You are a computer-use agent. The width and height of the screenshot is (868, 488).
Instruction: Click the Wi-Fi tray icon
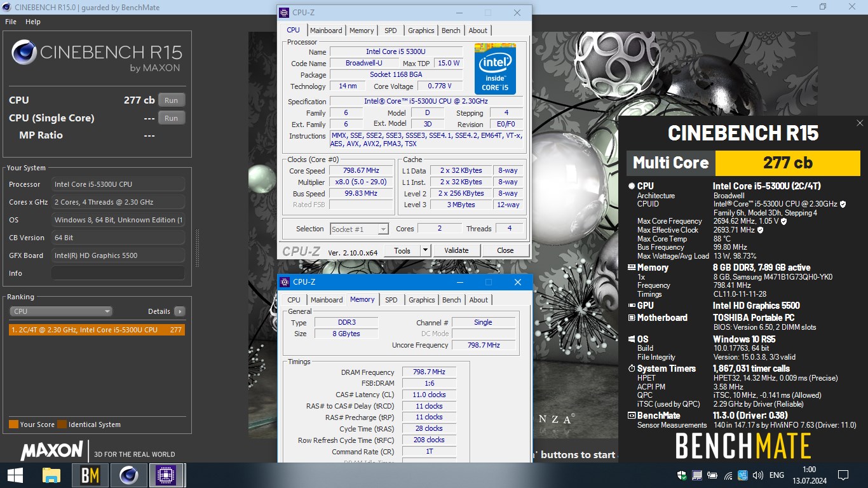click(x=728, y=475)
